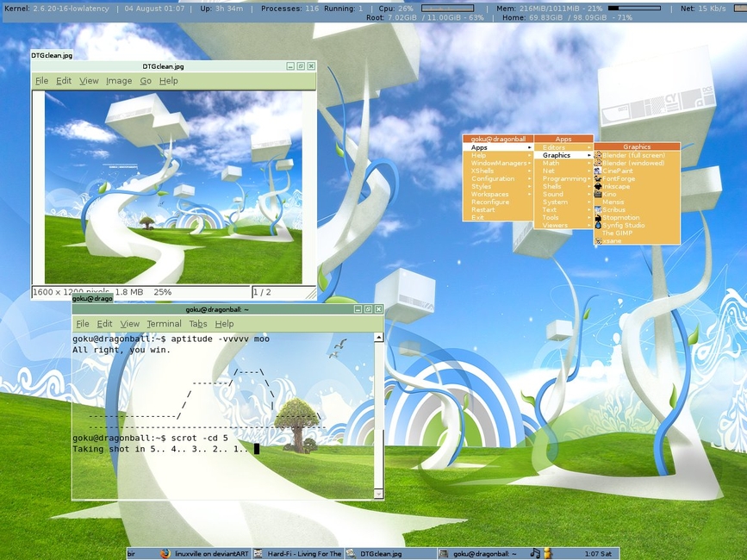
Task: Expand WindowManagers submenu in root menu
Action: pyautogui.click(x=498, y=163)
